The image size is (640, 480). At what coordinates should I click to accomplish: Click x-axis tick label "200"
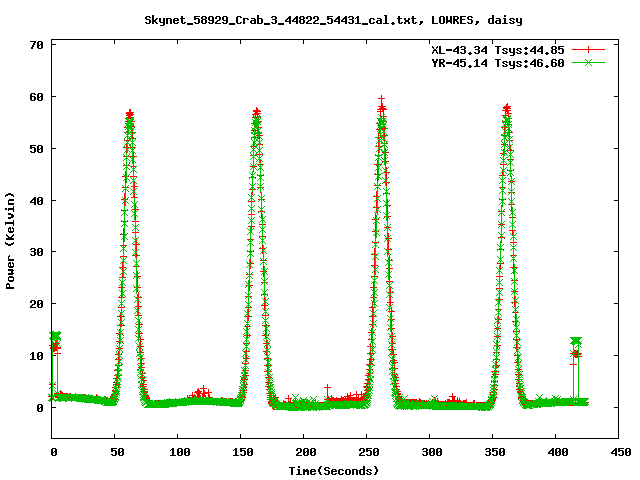point(306,452)
